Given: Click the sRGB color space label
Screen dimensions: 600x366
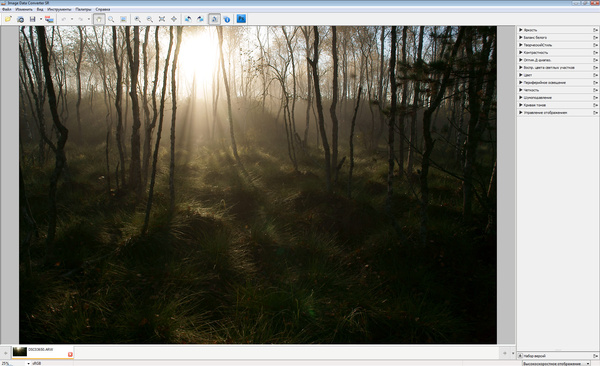Looking at the screenshot, I should tap(37, 363).
